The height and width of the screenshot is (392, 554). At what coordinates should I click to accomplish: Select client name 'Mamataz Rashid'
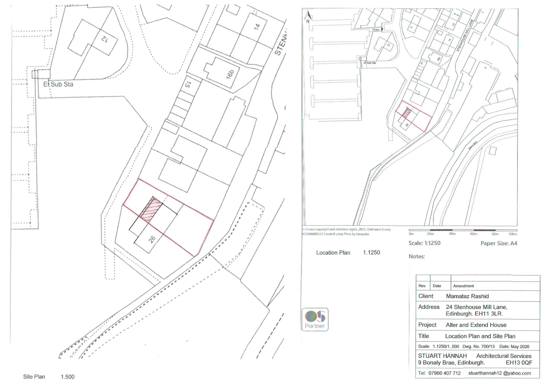coord(467,296)
